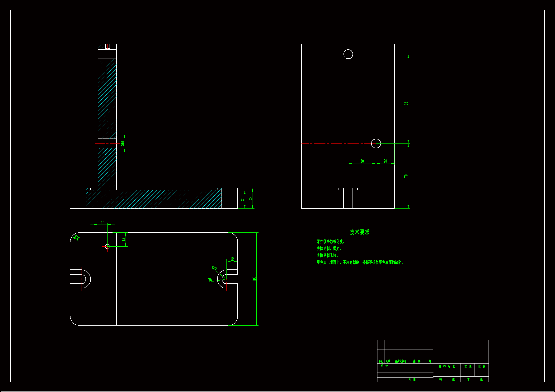Click the 重量 cell in title block
Image resolution: width=555 pixels, height=392 pixels.
(468, 366)
